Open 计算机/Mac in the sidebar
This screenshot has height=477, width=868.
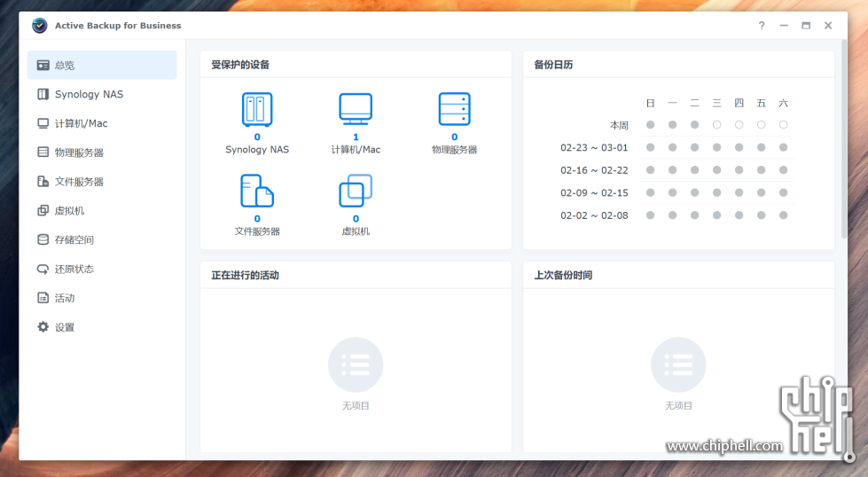click(102, 123)
